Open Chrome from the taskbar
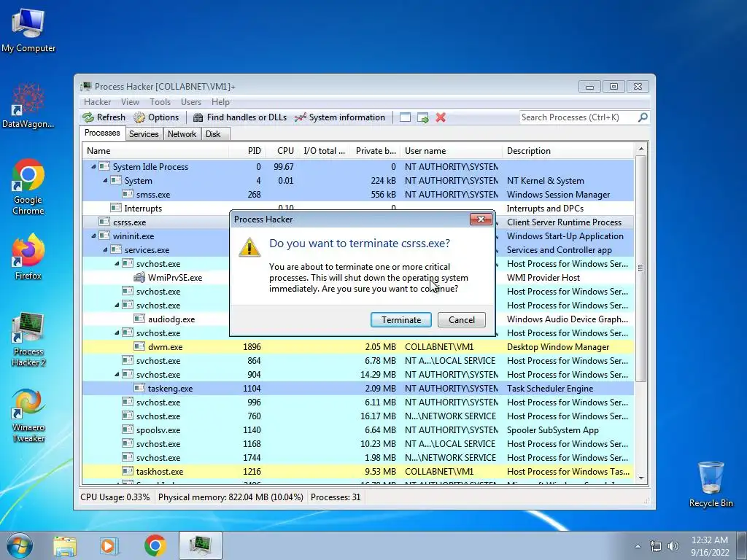 pyautogui.click(x=155, y=545)
